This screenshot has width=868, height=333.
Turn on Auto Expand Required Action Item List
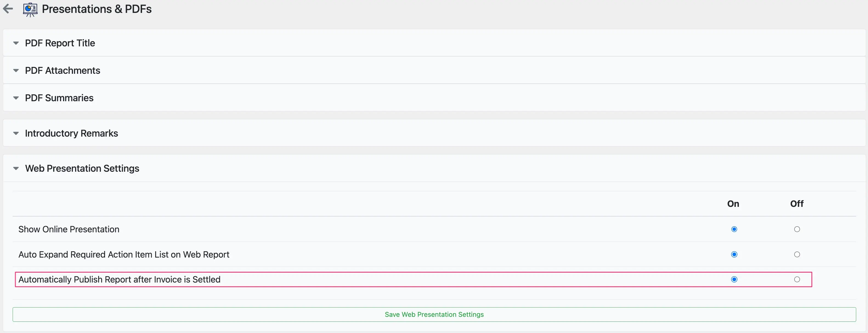click(734, 255)
